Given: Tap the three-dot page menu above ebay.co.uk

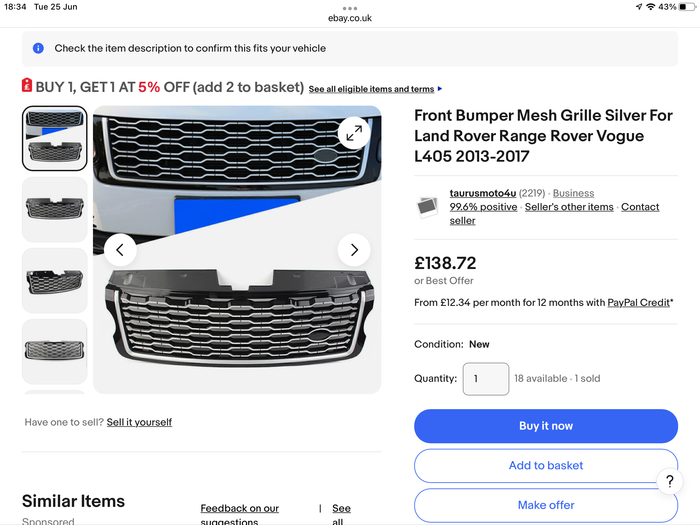Looking at the screenshot, I should pyautogui.click(x=350, y=8).
